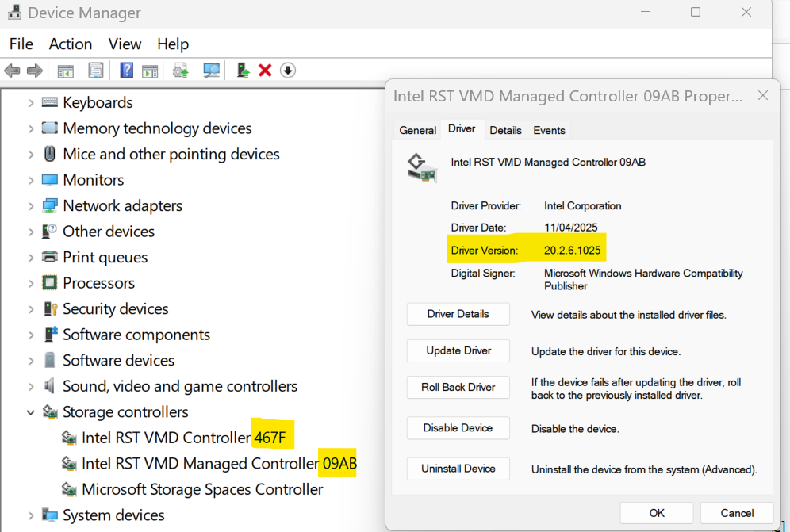This screenshot has width=790, height=532.
Task: Click the Roll Back Driver button
Action: (458, 388)
